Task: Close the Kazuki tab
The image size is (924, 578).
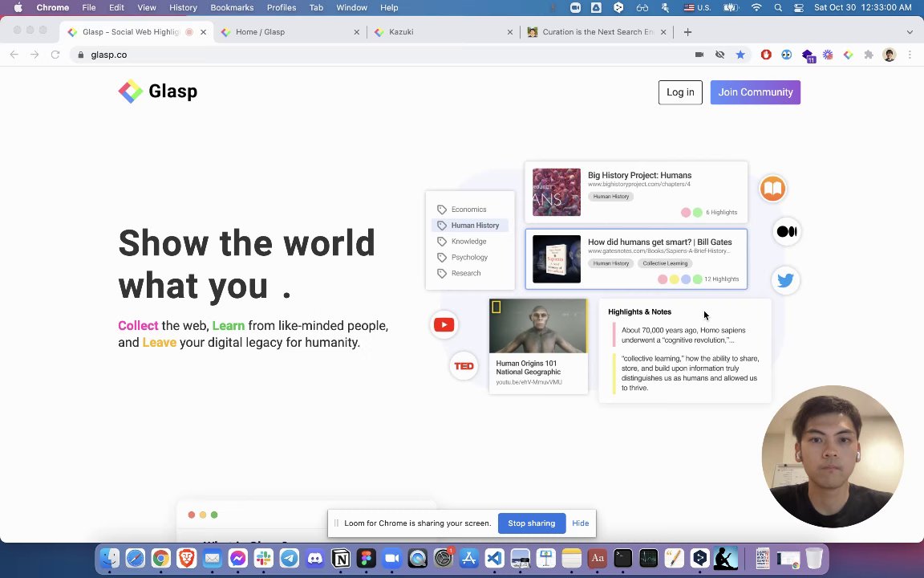Action: pyautogui.click(x=510, y=32)
